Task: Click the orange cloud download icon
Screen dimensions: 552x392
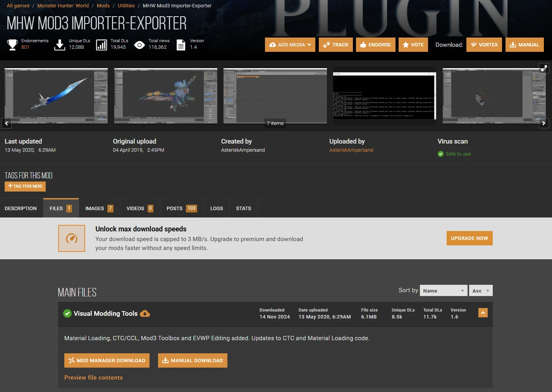Action: pyautogui.click(x=145, y=313)
